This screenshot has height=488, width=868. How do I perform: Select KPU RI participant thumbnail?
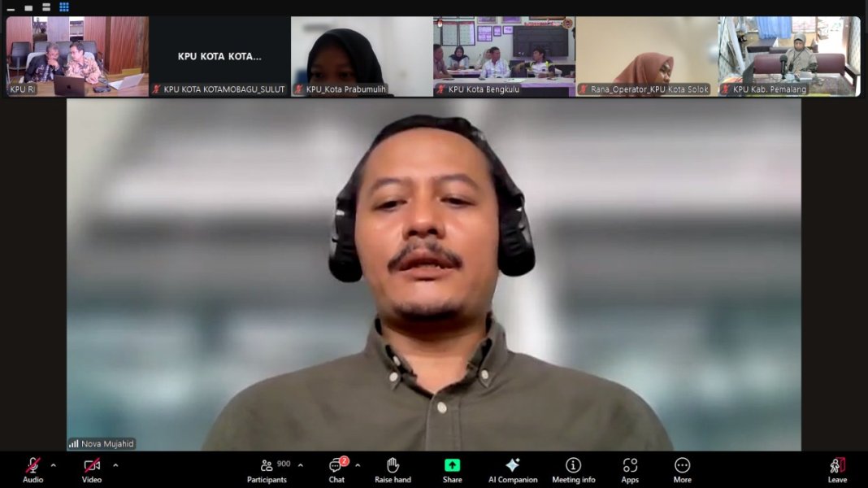[x=77, y=56]
